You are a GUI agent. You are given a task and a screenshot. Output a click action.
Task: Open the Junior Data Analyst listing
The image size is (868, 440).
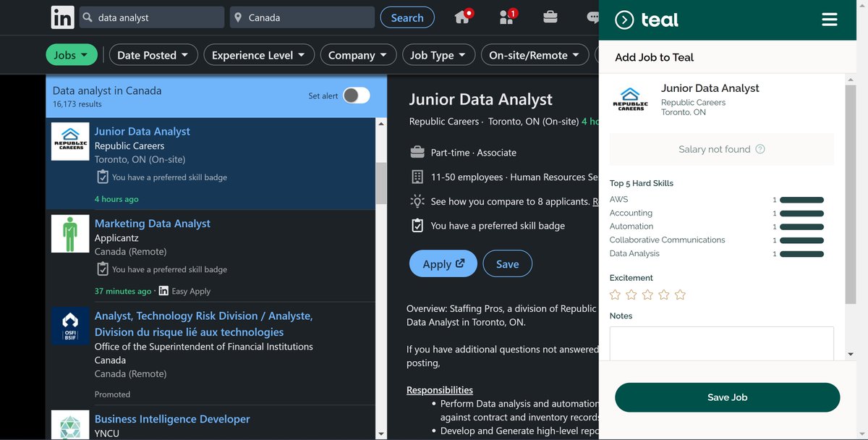click(x=142, y=131)
